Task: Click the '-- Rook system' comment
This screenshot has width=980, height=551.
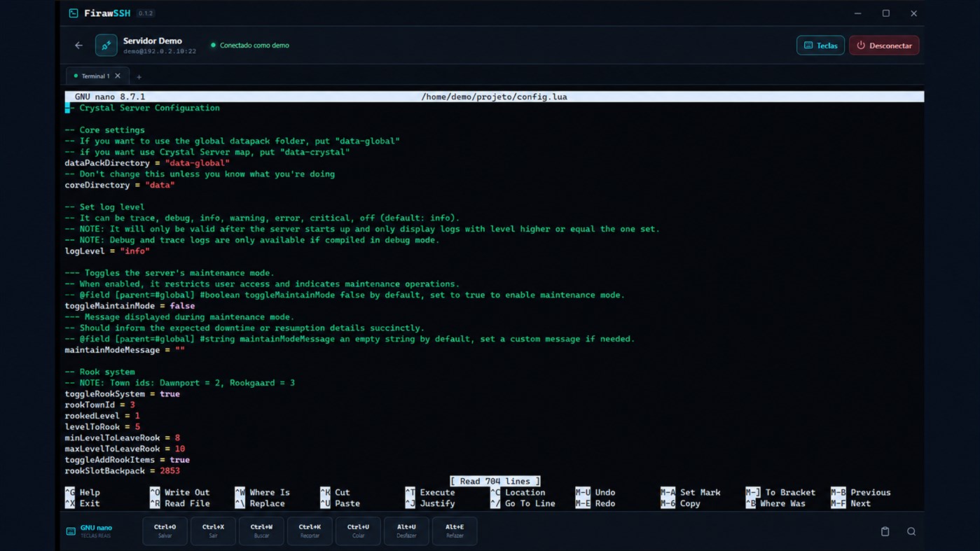Action: tap(99, 372)
